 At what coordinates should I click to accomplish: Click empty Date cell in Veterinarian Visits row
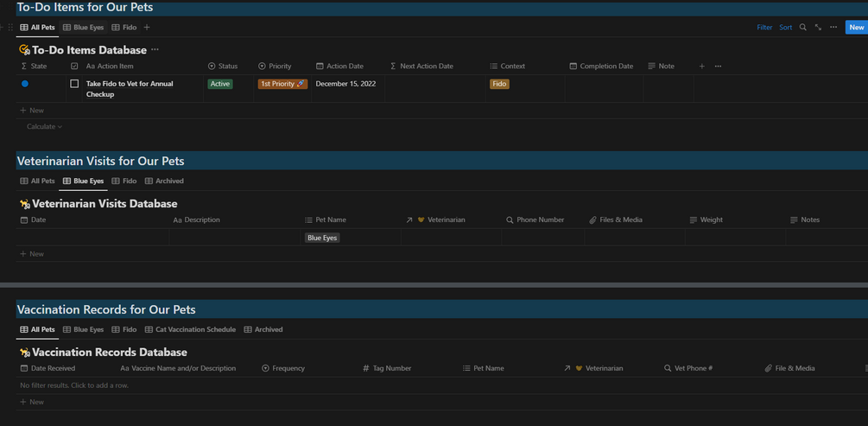tap(92, 238)
